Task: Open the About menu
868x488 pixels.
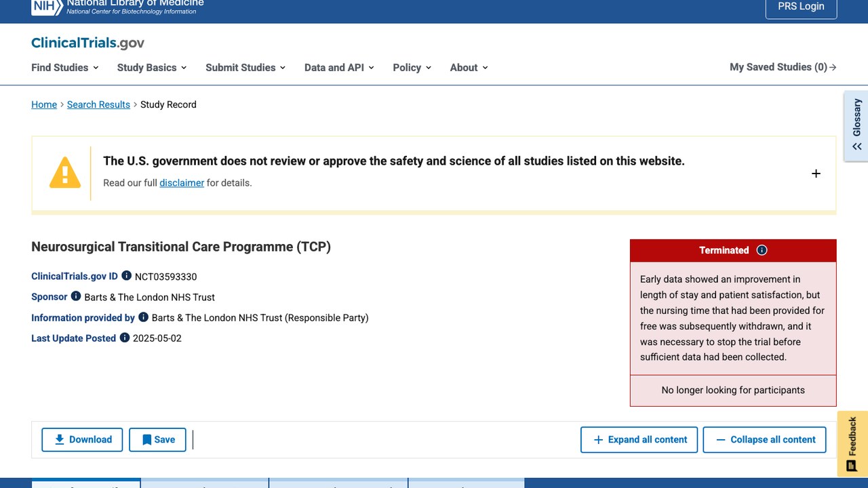Action: point(469,67)
